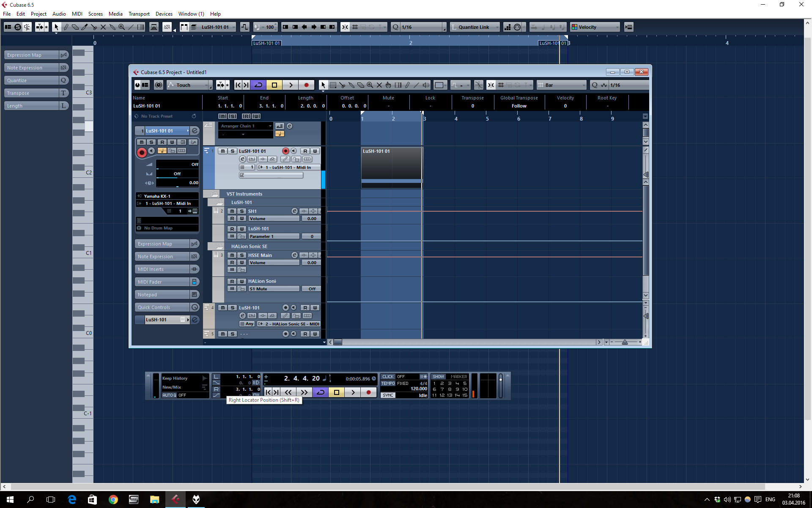The image size is (812, 508).
Task: Open the Devices menu
Action: point(164,14)
